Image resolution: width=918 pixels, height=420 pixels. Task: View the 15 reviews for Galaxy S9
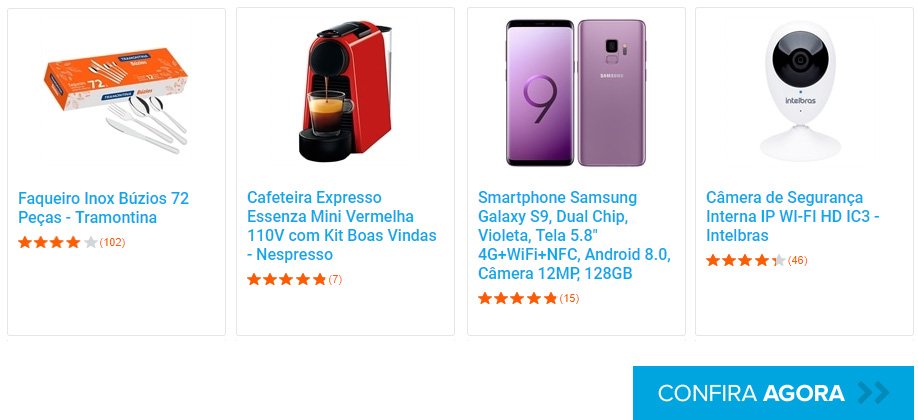[x=569, y=298]
